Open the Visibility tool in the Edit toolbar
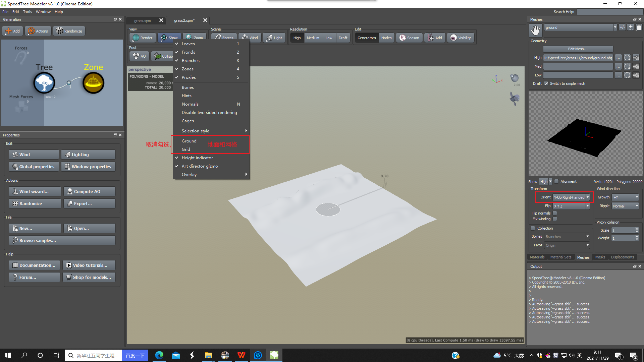The height and width of the screenshot is (362, 644). click(461, 38)
